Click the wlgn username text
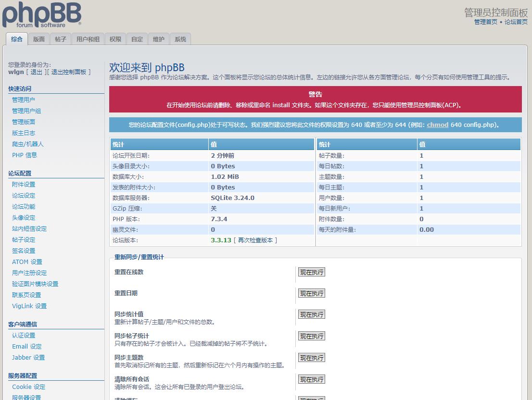This screenshot has width=532, height=400. [x=16, y=72]
